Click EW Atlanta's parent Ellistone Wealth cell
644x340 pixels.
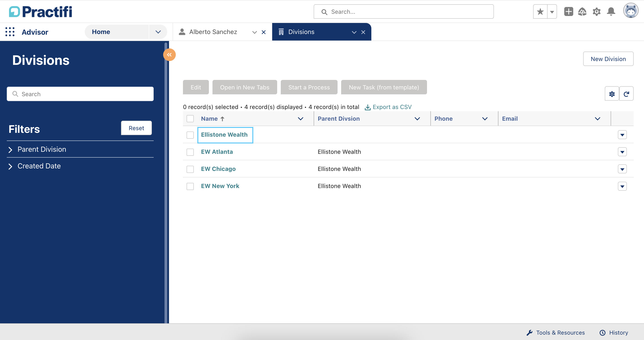339,152
